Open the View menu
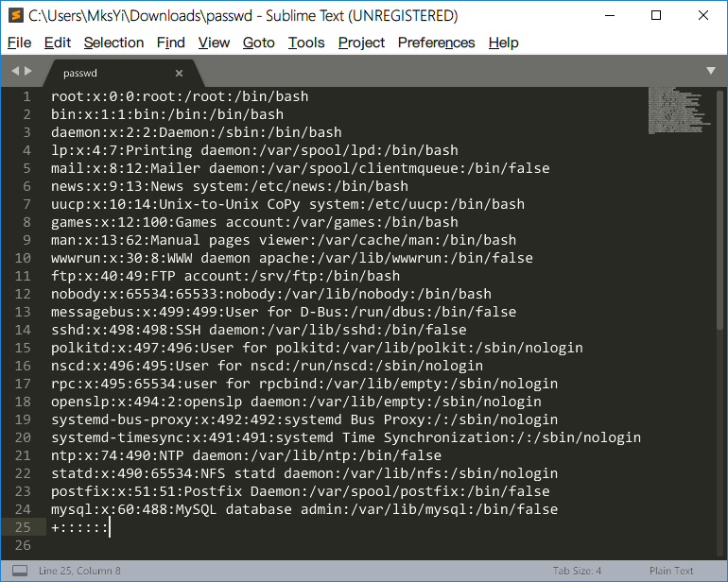This screenshot has width=728, height=582. tap(214, 43)
